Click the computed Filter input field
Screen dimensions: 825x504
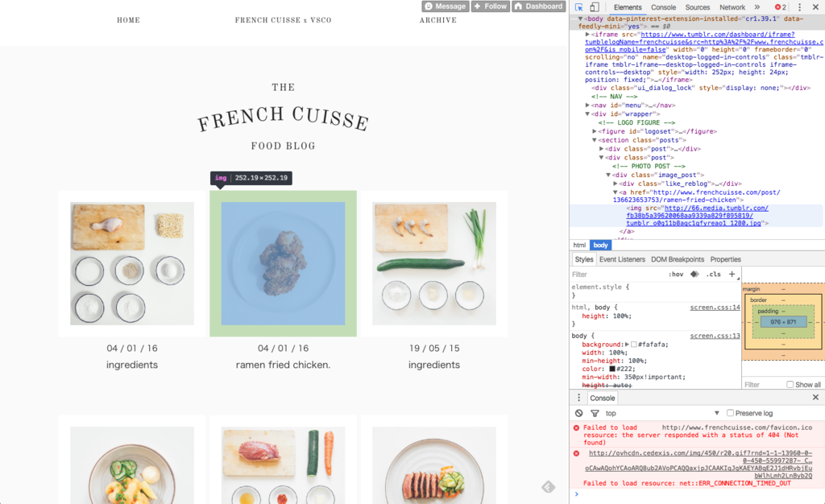(x=763, y=385)
